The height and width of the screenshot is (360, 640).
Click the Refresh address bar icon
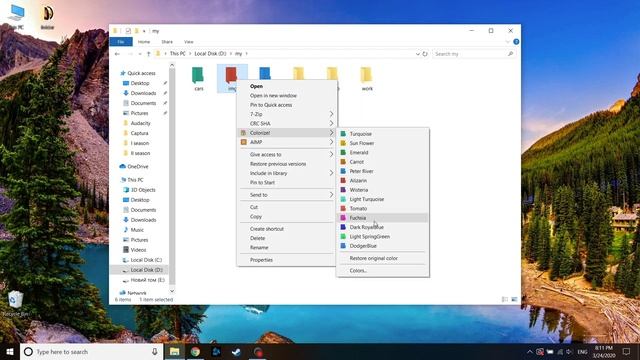click(x=425, y=54)
